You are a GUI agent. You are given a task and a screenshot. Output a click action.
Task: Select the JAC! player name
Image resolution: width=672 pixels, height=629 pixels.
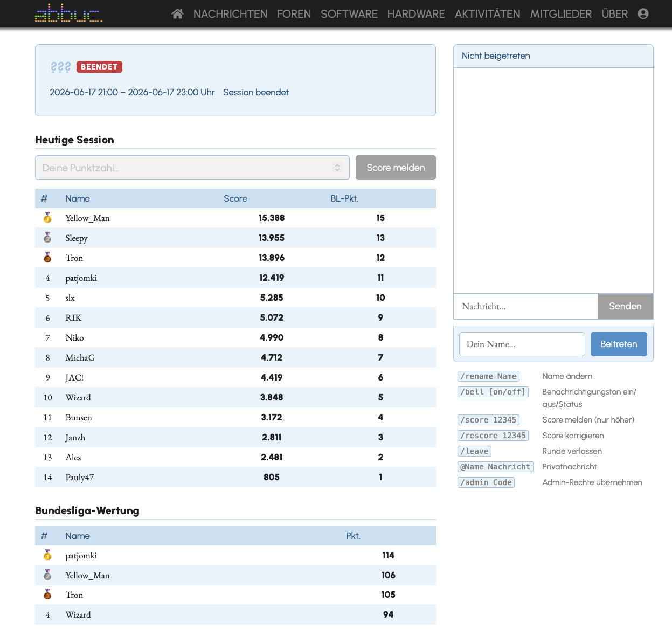(74, 377)
